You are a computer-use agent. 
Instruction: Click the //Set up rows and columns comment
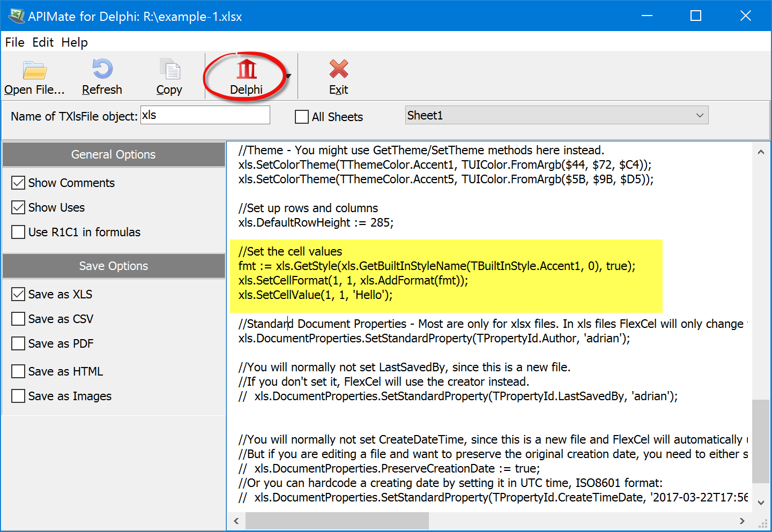(308, 208)
